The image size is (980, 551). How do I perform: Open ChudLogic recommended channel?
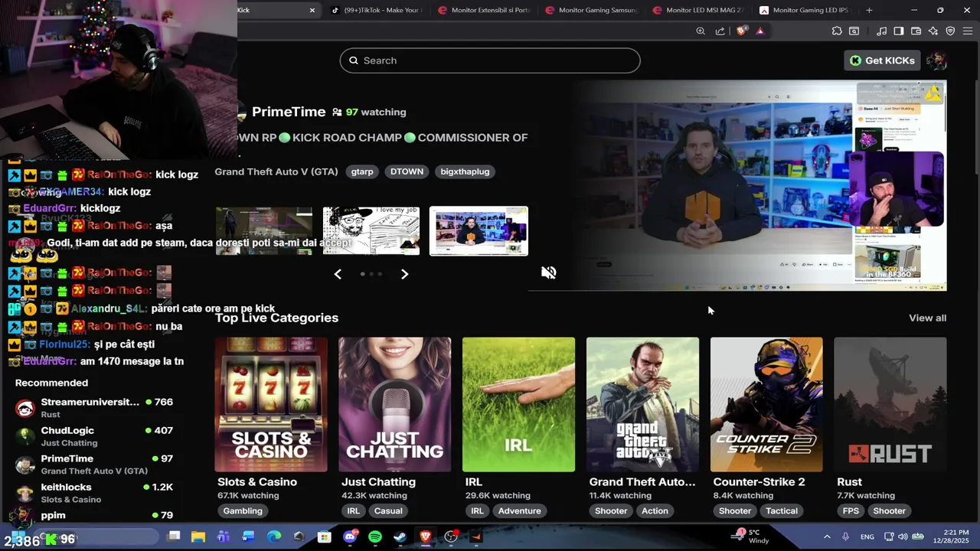click(x=95, y=436)
